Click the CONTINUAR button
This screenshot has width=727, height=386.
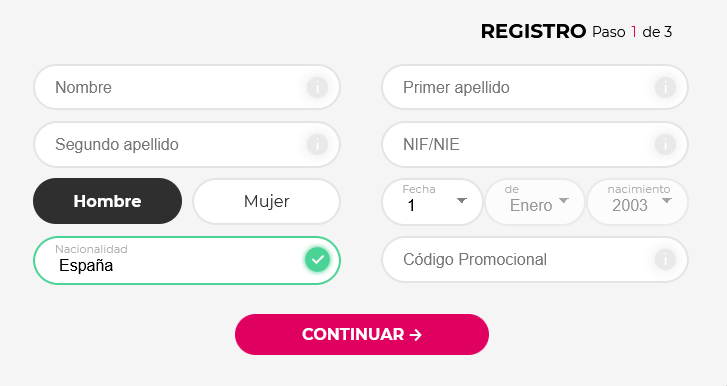click(x=362, y=335)
